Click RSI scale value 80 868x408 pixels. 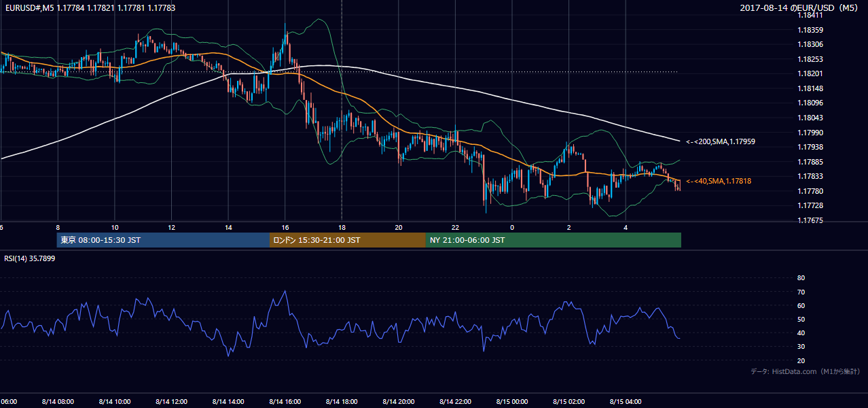(801, 278)
